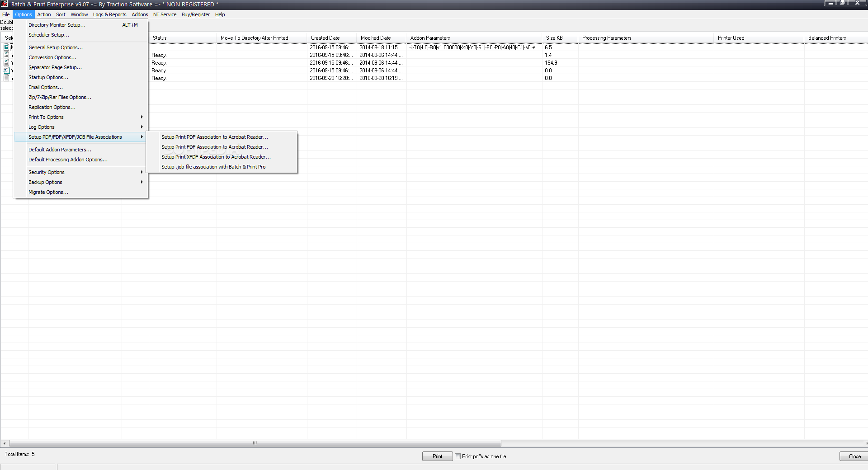Choose Startup Options entry
The image size is (868, 470).
coord(80,77)
